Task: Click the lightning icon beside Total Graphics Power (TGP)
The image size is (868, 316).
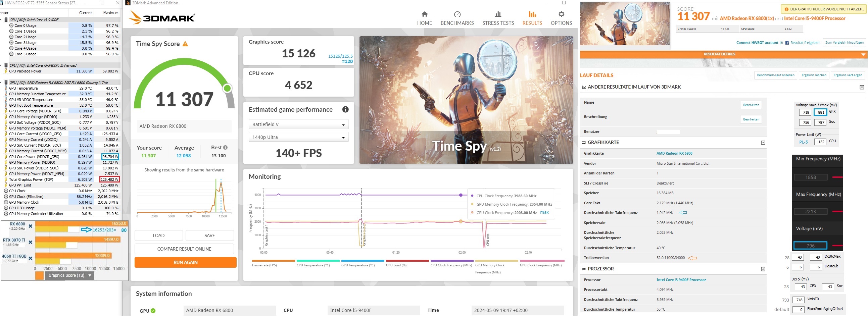Action: click(x=6, y=179)
